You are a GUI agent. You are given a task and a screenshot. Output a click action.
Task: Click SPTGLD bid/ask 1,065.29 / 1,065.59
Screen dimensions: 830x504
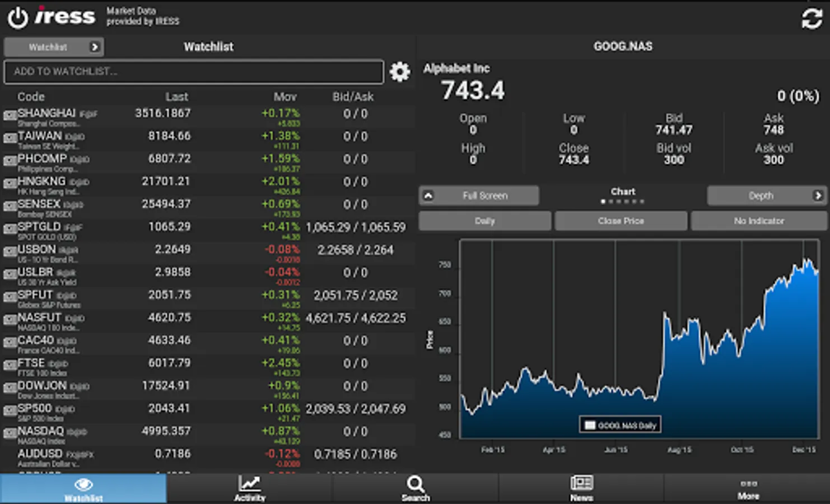pyautogui.click(x=356, y=227)
